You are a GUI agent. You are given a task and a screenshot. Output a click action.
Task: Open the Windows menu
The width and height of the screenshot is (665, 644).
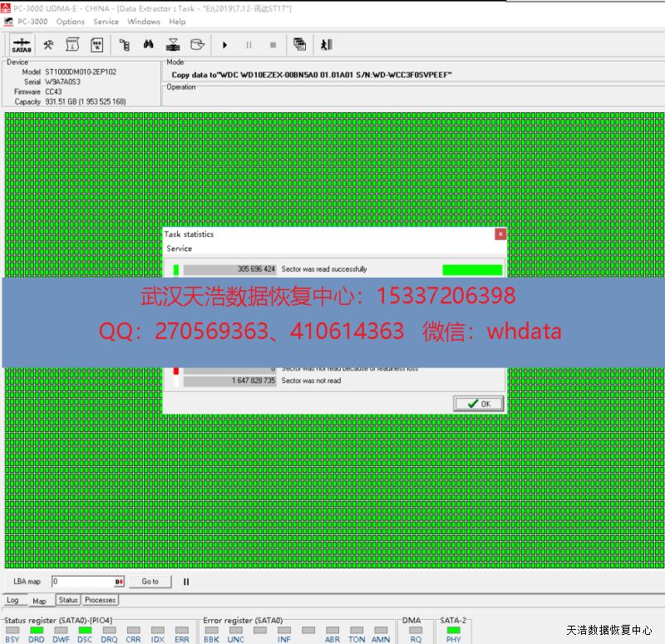144,22
